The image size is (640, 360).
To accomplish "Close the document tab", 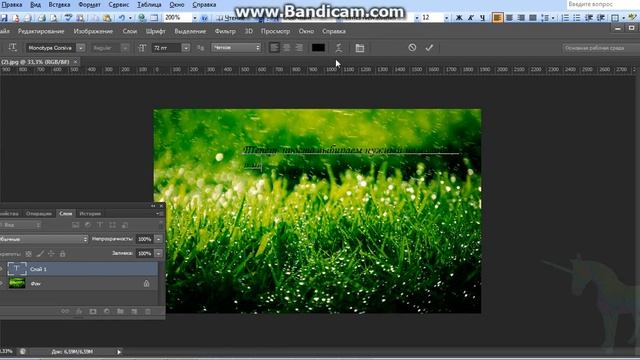I will [76, 62].
